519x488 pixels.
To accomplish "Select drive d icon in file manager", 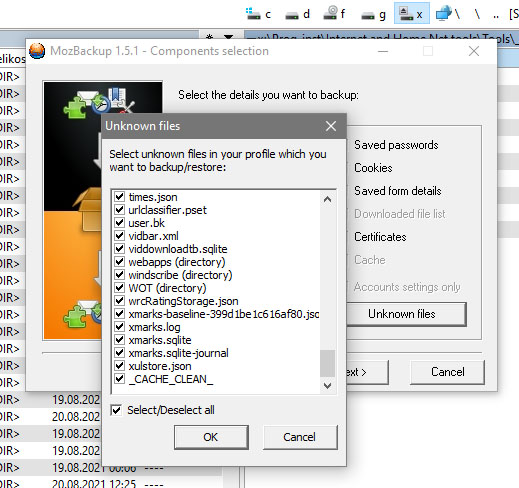I will point(297,14).
